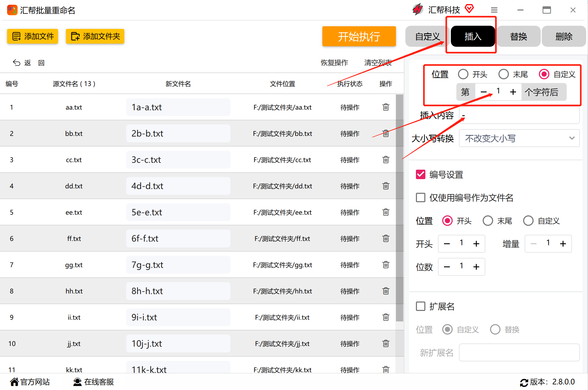Increase 增量 increment with plus
The width and height of the screenshot is (588, 390).
(x=563, y=244)
